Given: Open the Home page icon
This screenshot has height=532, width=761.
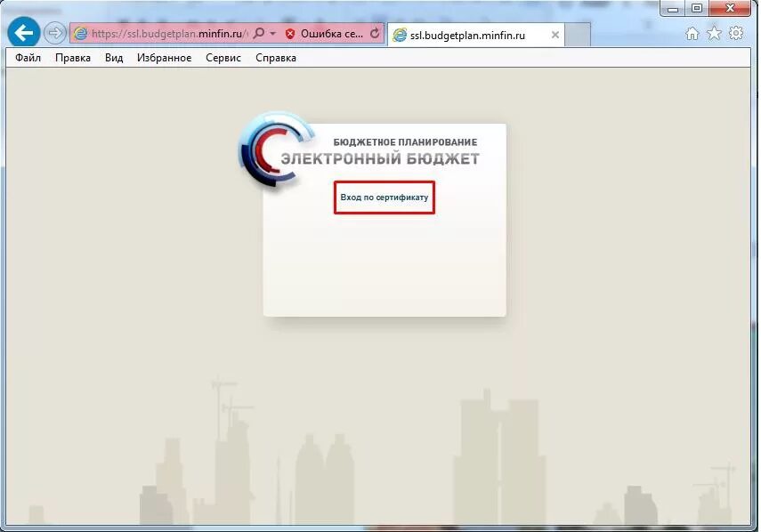Looking at the screenshot, I should 692,33.
